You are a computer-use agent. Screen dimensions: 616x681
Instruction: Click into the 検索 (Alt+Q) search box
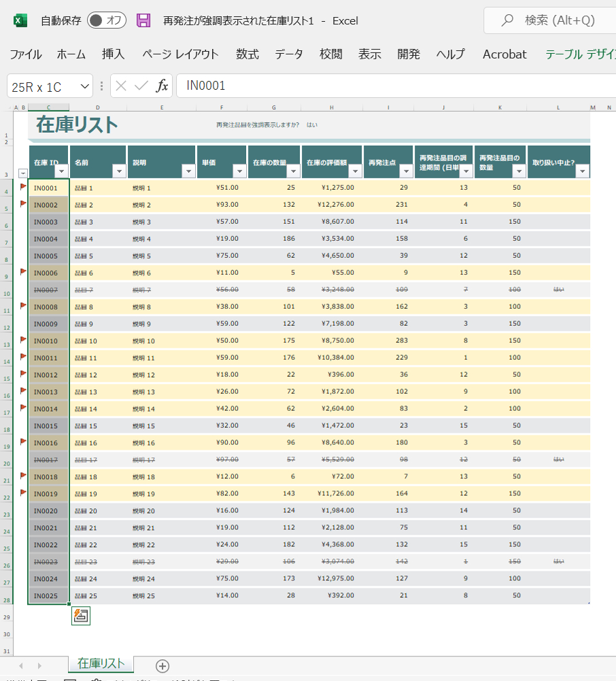coord(550,20)
